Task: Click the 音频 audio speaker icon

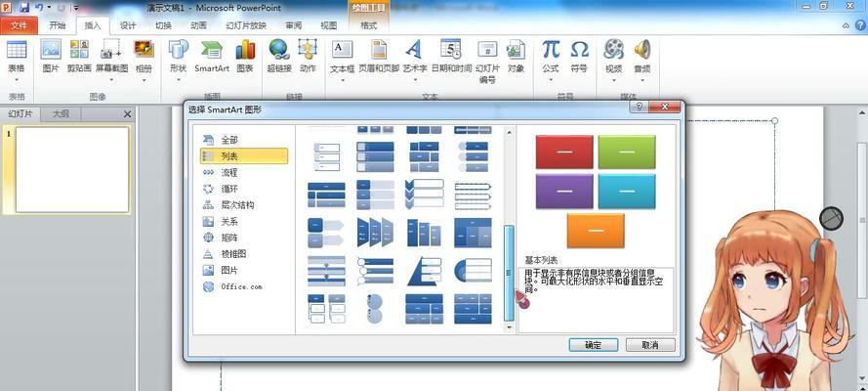Action: point(642,50)
